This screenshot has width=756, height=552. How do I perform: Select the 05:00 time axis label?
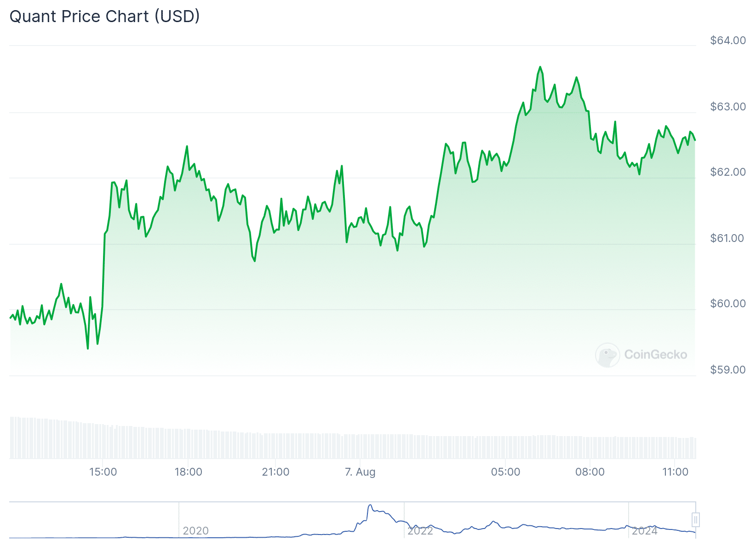click(x=505, y=472)
